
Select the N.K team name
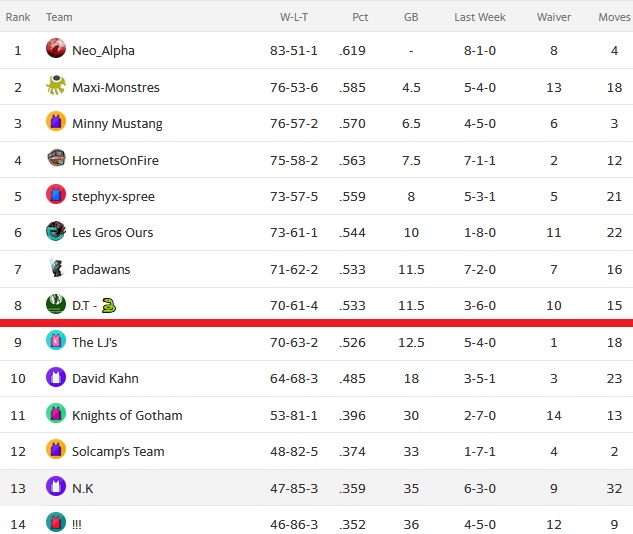pyautogui.click(x=82, y=488)
